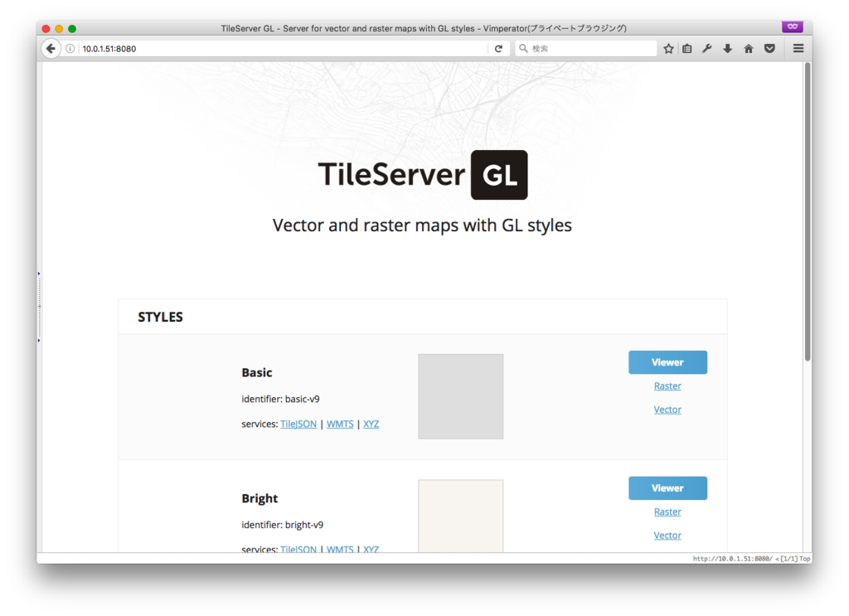Viewport: 849px width, 616px height.
Task: Open the bookmarks list icon
Action: (x=687, y=49)
